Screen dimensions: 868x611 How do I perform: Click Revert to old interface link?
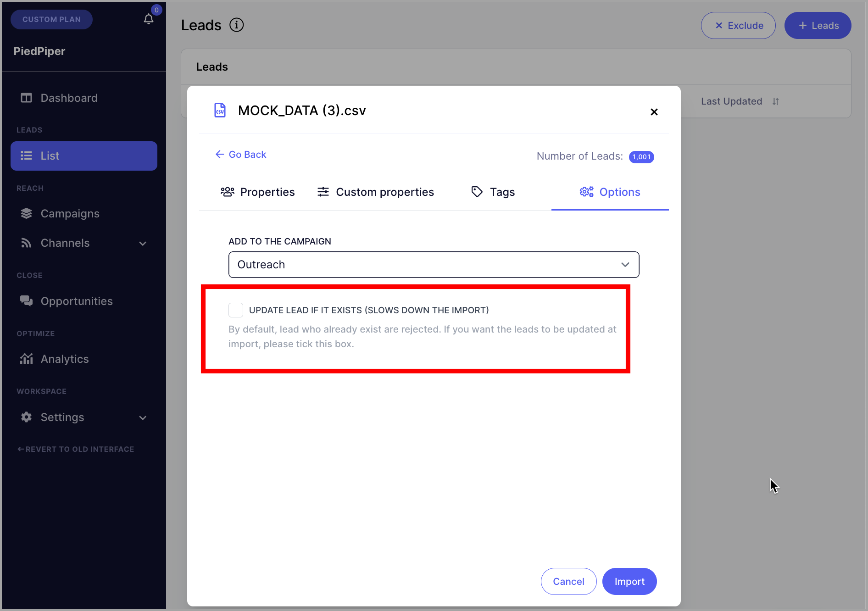coord(76,449)
